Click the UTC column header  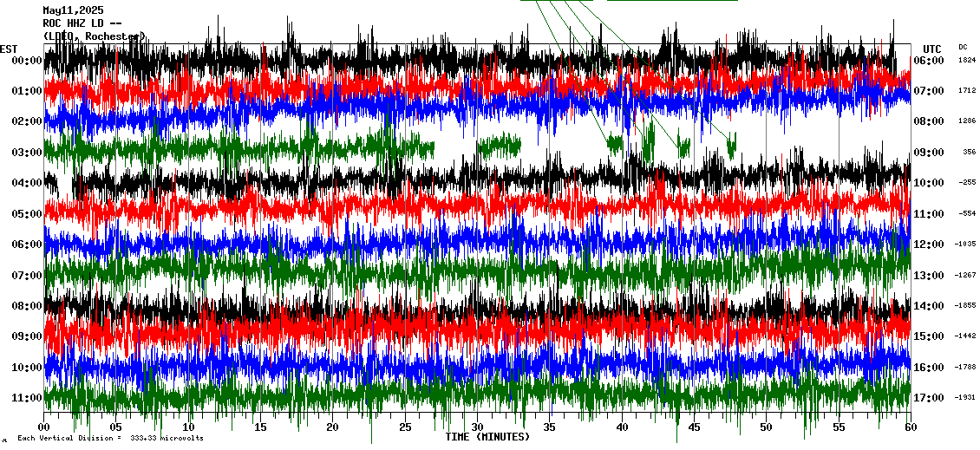coord(932,49)
